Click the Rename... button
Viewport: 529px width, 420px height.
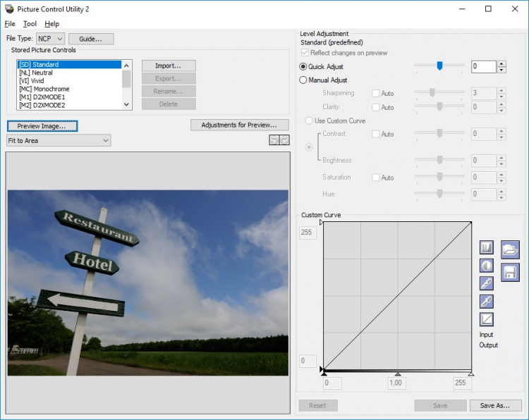point(169,92)
